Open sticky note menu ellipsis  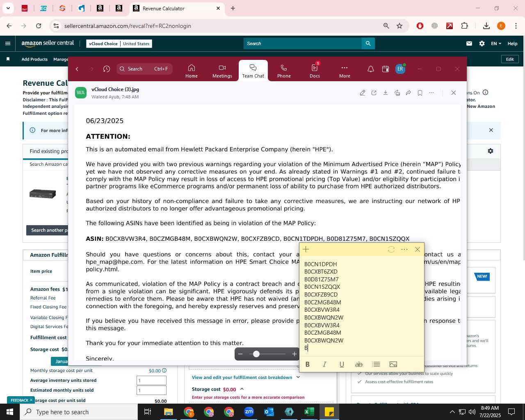pyautogui.click(x=404, y=249)
